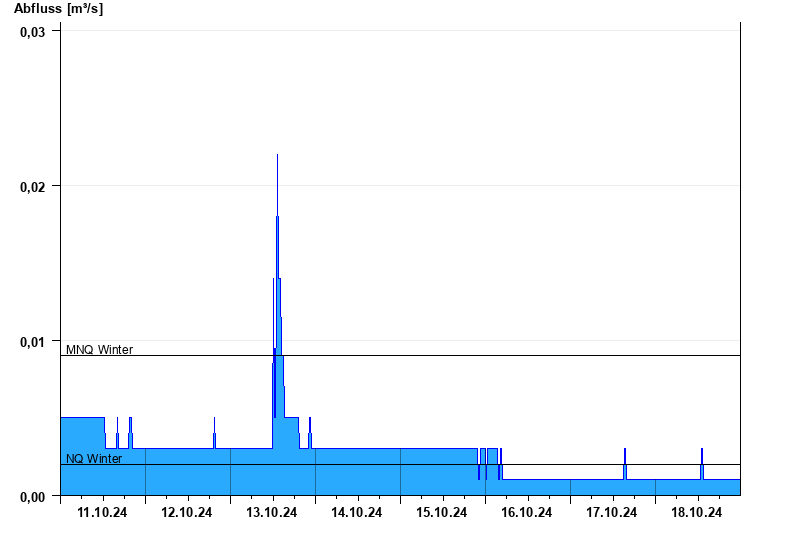The width and height of the screenshot is (800, 550).
Task: Select the 15.10.24 date label
Action: (x=441, y=512)
